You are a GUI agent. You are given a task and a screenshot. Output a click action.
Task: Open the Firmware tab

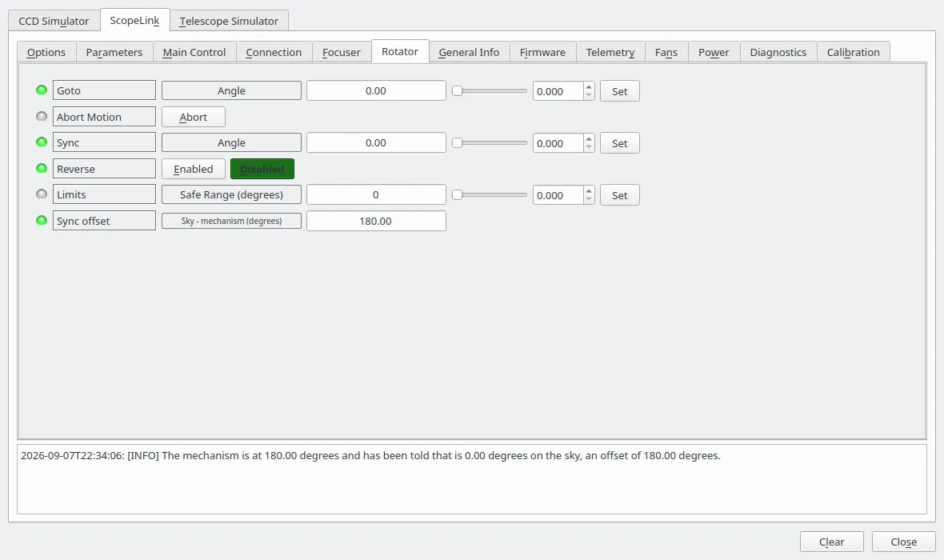click(x=543, y=52)
